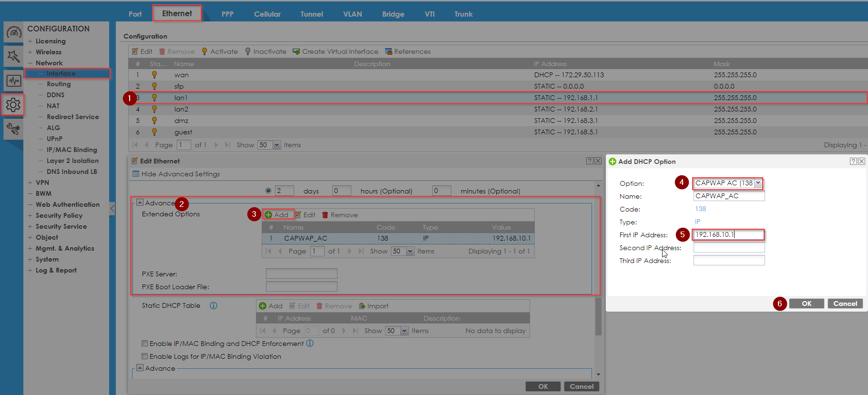Click the Create Virtual Interface toolbar icon
This screenshot has width=868, height=395.
(296, 51)
